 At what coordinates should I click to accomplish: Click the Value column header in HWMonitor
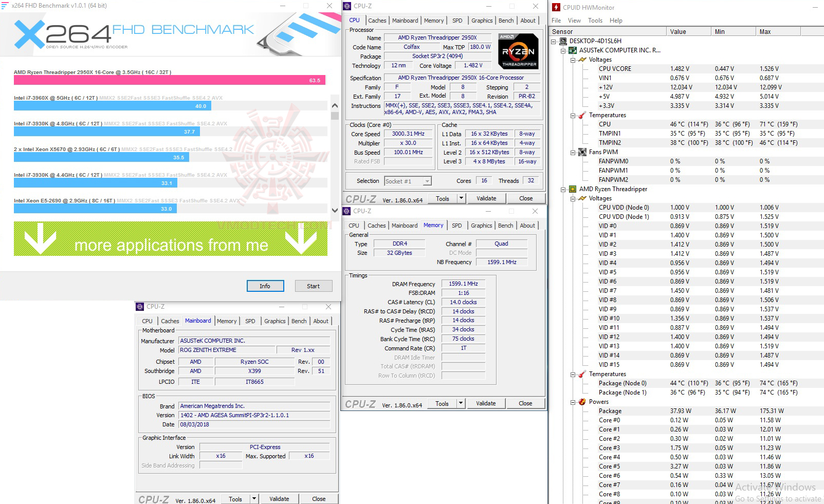pyautogui.click(x=689, y=31)
